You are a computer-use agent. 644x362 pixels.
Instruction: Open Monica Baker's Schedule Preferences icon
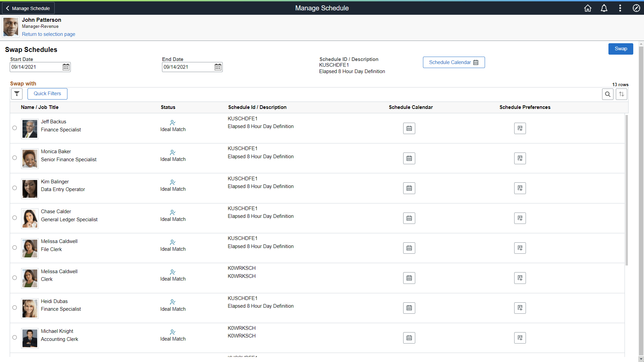tap(520, 158)
